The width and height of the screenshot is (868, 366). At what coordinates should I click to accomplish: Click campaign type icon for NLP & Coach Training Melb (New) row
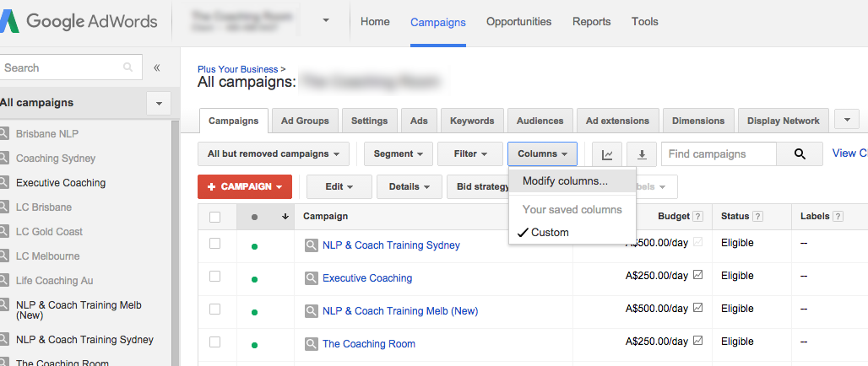point(311,310)
